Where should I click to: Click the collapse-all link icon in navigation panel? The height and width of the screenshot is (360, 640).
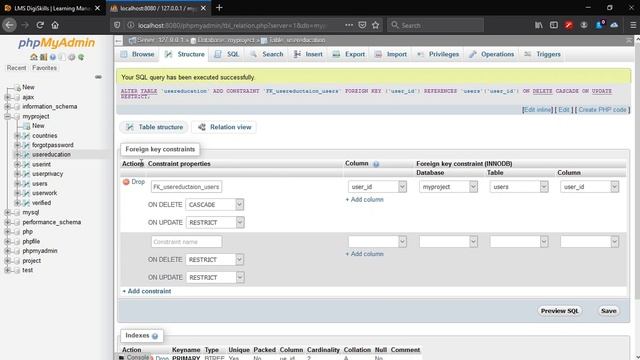(x=98, y=77)
